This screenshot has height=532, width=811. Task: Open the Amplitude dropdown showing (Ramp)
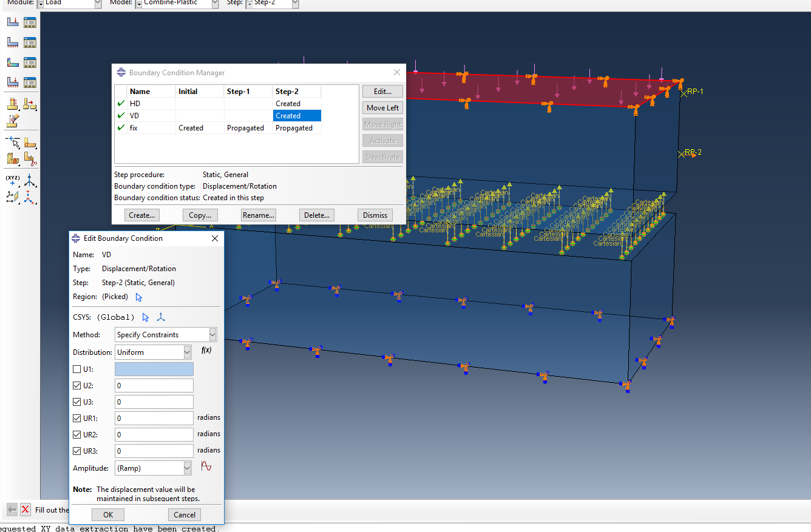(154, 468)
